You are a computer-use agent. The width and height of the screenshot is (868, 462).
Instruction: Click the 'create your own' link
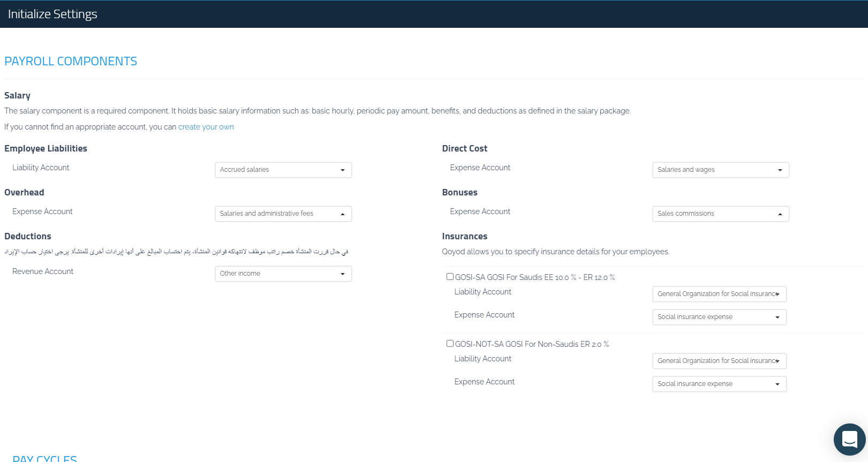(x=206, y=127)
